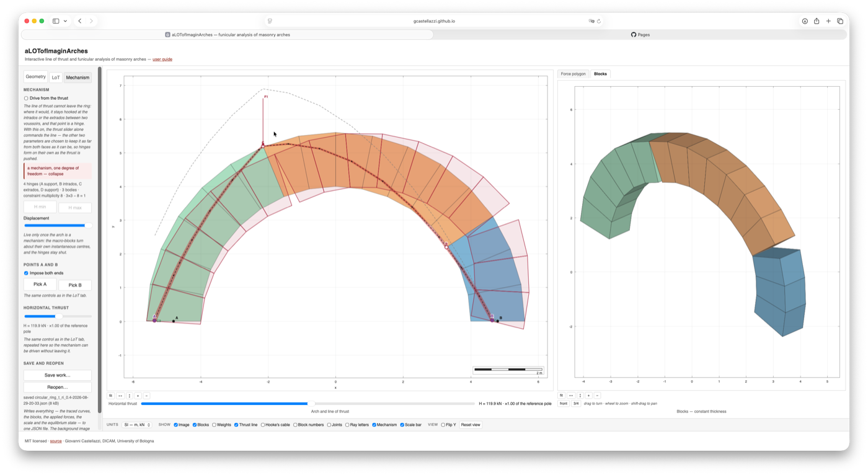Adjust the Displacement slider
The image size is (868, 475).
tap(58, 226)
